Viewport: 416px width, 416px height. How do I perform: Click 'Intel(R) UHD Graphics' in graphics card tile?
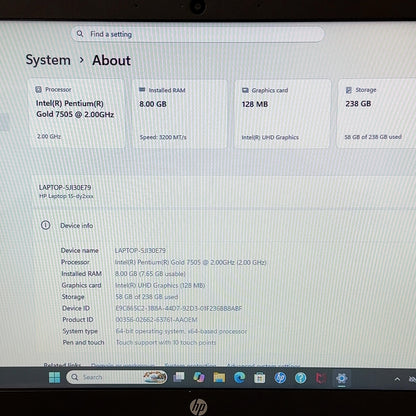(270, 137)
